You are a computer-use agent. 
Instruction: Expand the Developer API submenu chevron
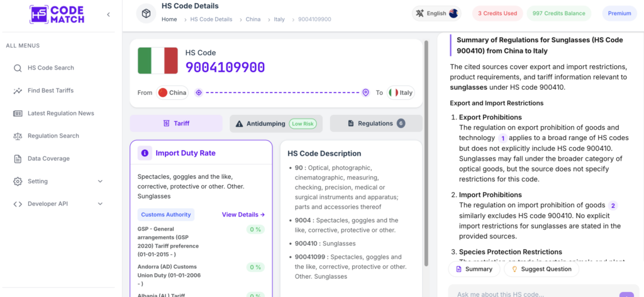pos(100,204)
